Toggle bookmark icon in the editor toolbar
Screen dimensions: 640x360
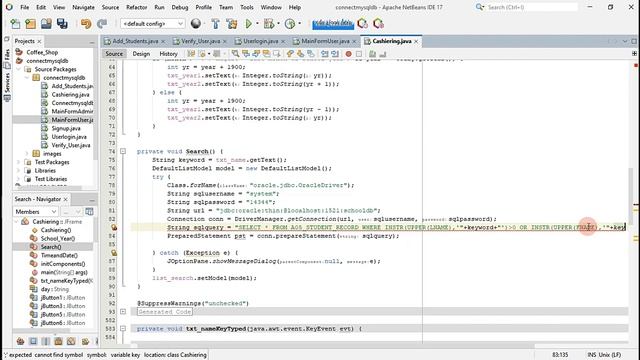coord(311,54)
